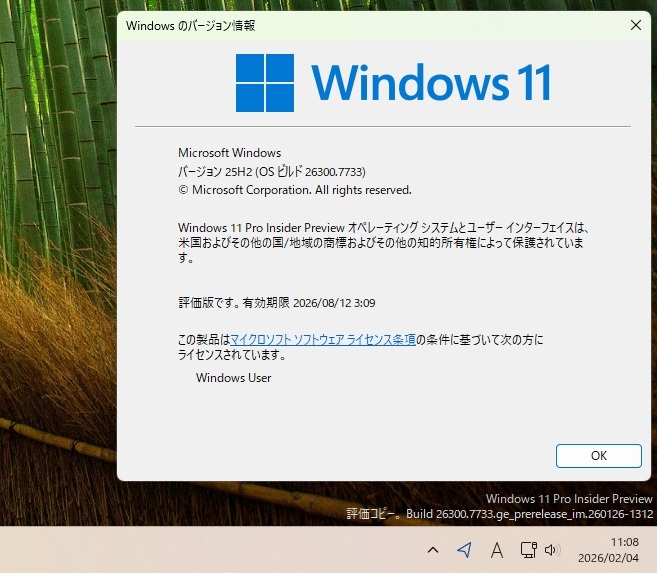Screen dimensions: 657x573
Task: Click the 'Windows 11 Pro Insider Preview オペレーティング' paragraph
Action: 383,243
